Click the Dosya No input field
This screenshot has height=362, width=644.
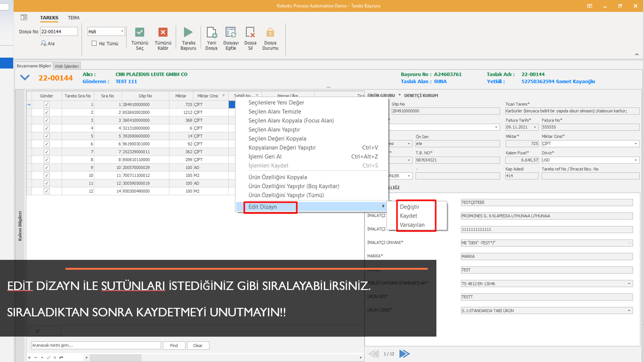pos(59,32)
